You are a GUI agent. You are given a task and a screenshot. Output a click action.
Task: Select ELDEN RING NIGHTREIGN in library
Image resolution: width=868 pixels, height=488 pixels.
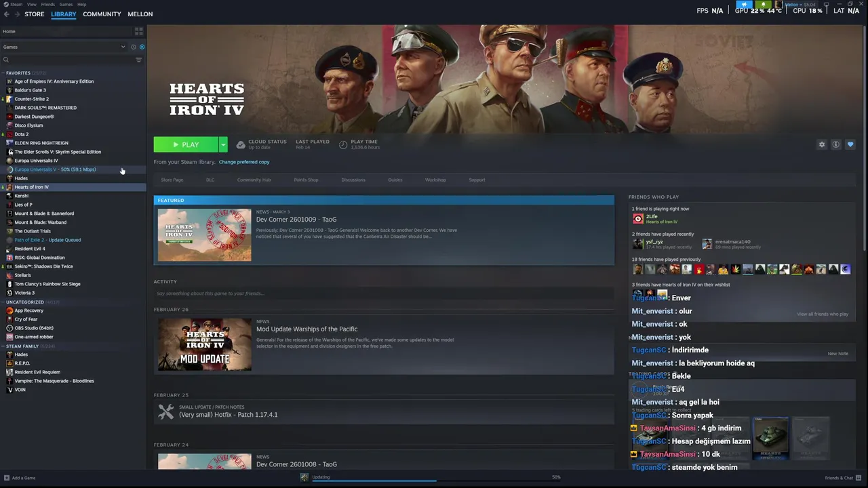41,143
